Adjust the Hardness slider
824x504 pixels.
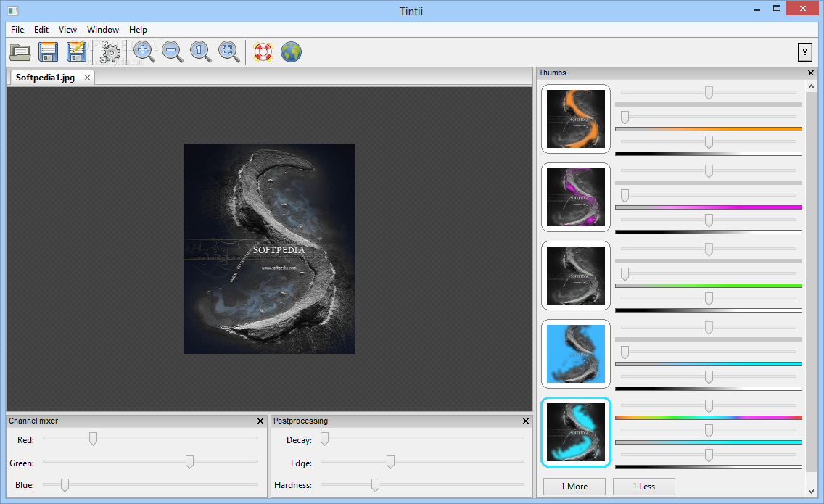pyautogui.click(x=375, y=485)
